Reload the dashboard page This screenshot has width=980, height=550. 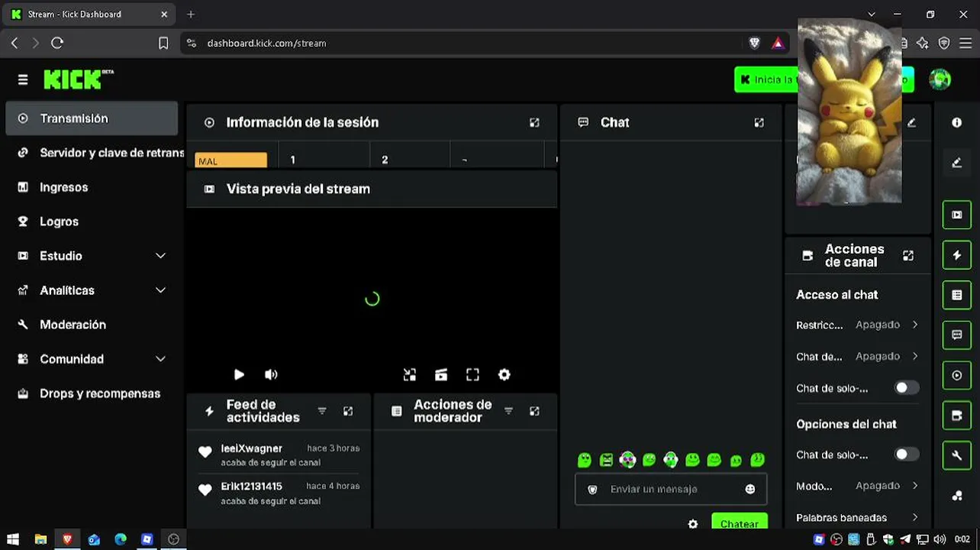click(57, 44)
